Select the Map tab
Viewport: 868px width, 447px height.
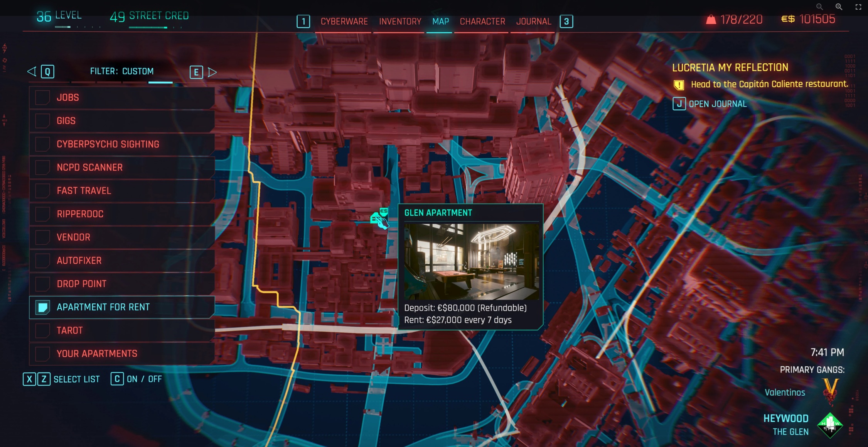pos(440,21)
